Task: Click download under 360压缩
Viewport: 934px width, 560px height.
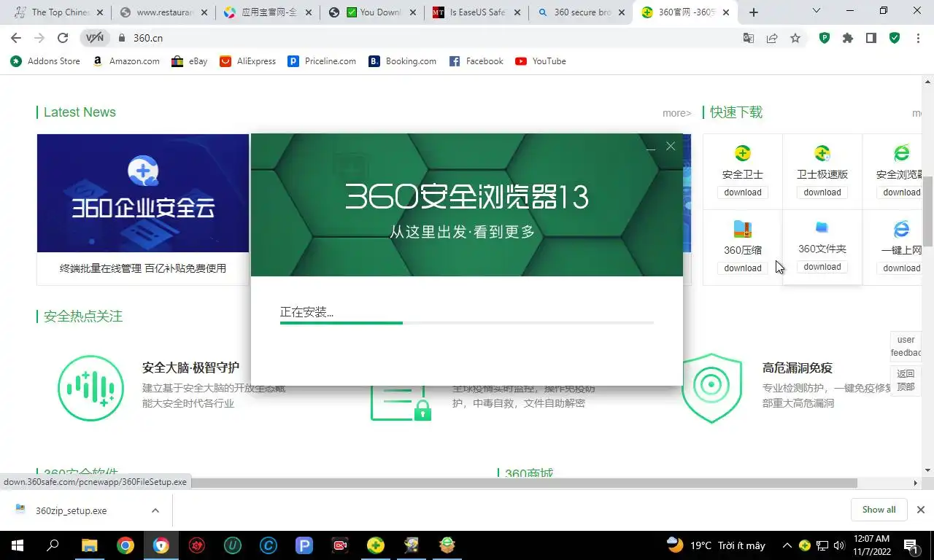Action: (x=743, y=268)
